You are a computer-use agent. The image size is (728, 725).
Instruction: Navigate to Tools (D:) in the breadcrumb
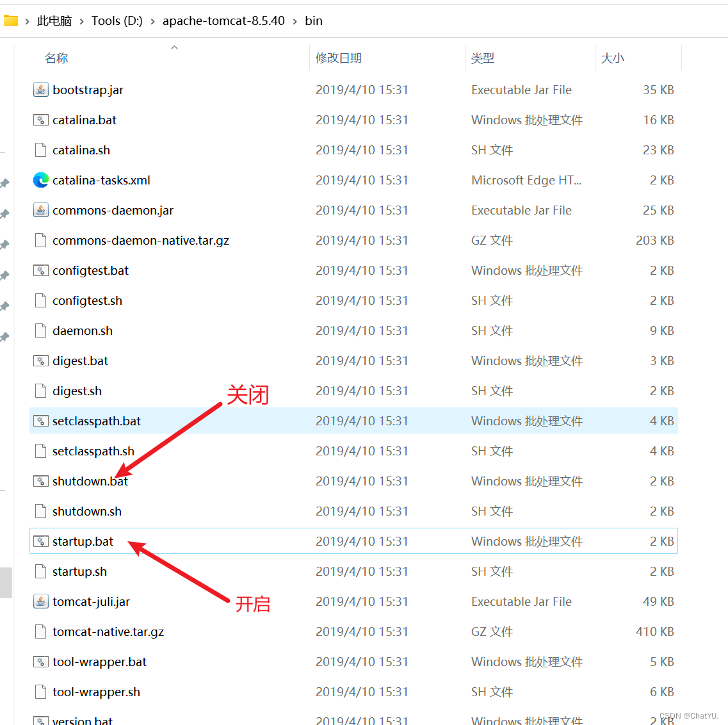(117, 21)
